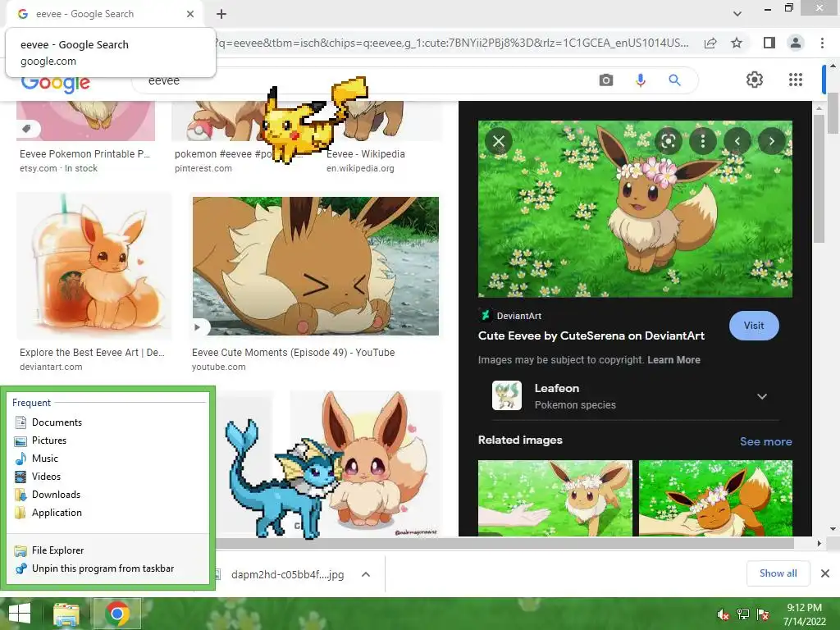Click See more related images
Image resolution: width=840 pixels, height=630 pixels.
[765, 441]
